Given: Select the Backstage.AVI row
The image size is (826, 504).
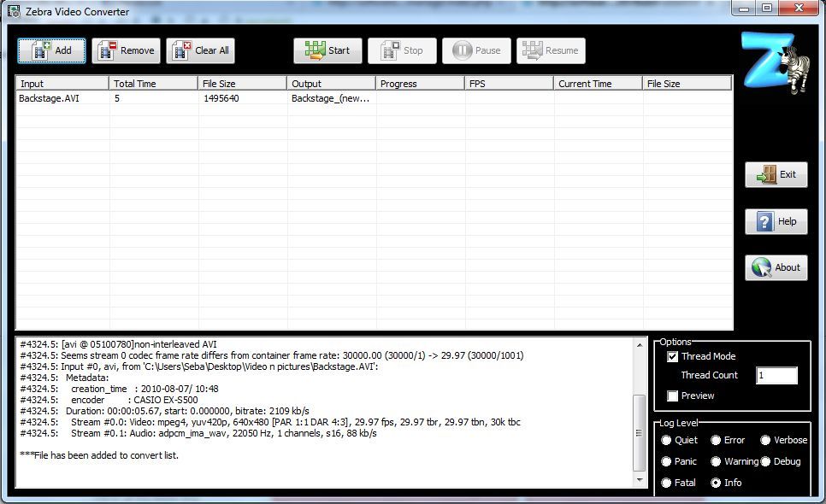Looking at the screenshot, I should (x=374, y=98).
